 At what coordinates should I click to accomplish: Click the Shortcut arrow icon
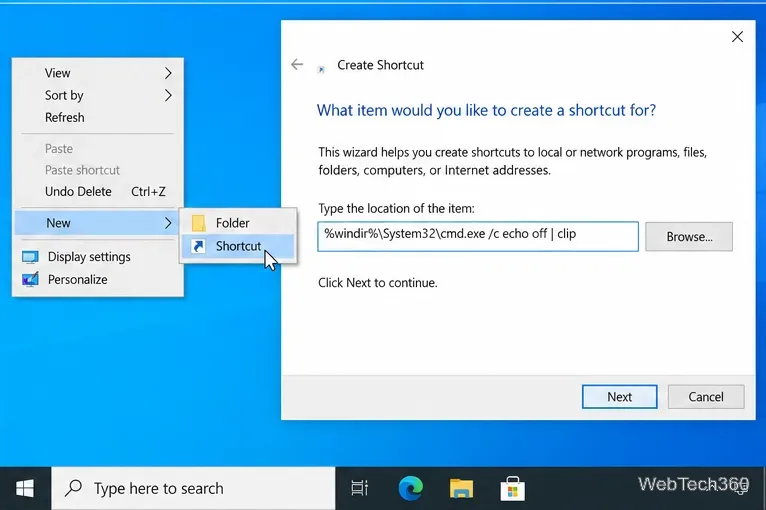click(198, 246)
